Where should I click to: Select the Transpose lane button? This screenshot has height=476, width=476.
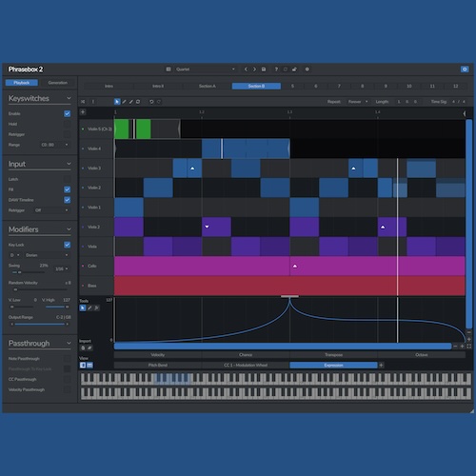tap(333, 355)
